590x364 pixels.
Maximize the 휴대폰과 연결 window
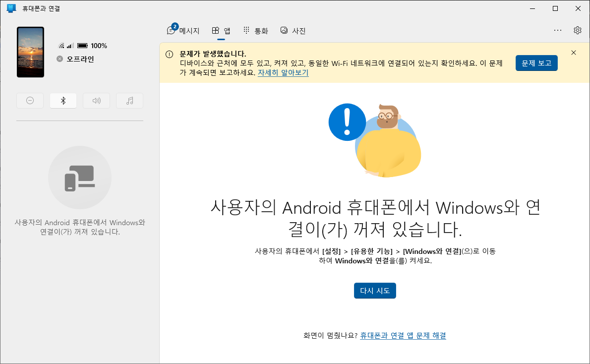(x=555, y=8)
